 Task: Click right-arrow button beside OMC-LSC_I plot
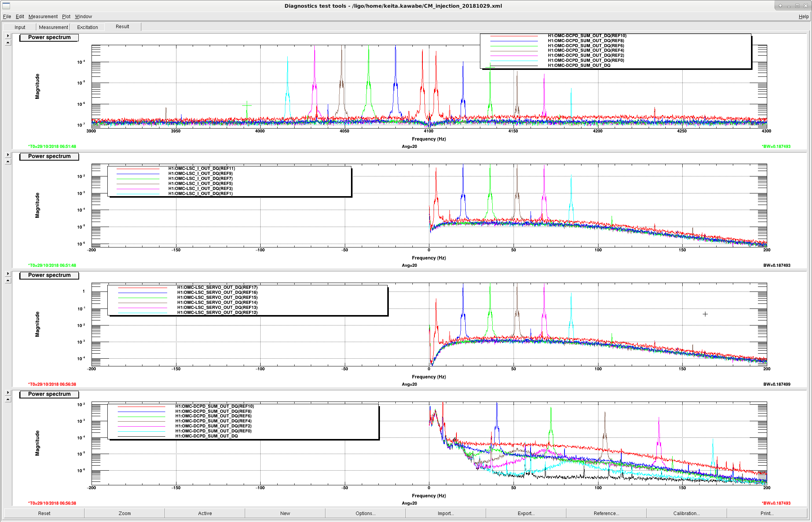click(x=8, y=155)
